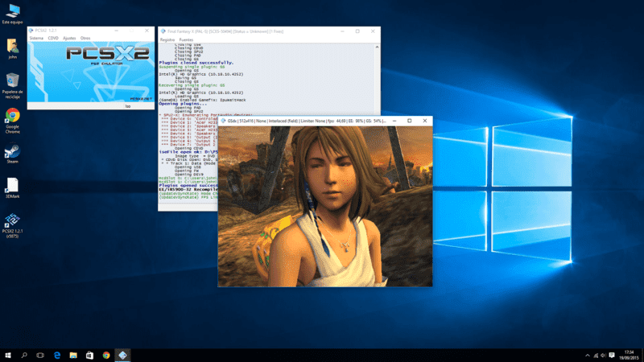Click the taskbar search magnifier
Viewport: 644px width, 362px height.
(x=24, y=355)
